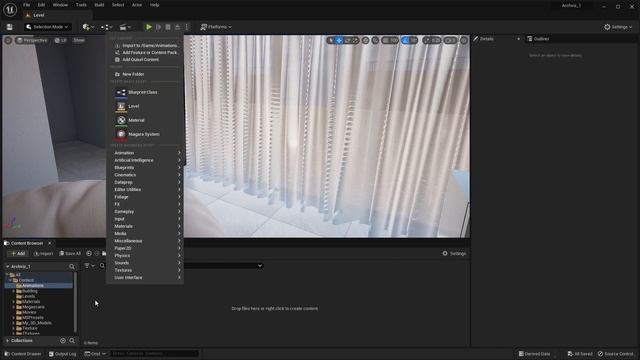Click the Unreal Engine logo icon
Viewport: 640px width, 360px height.
[x=10, y=9]
